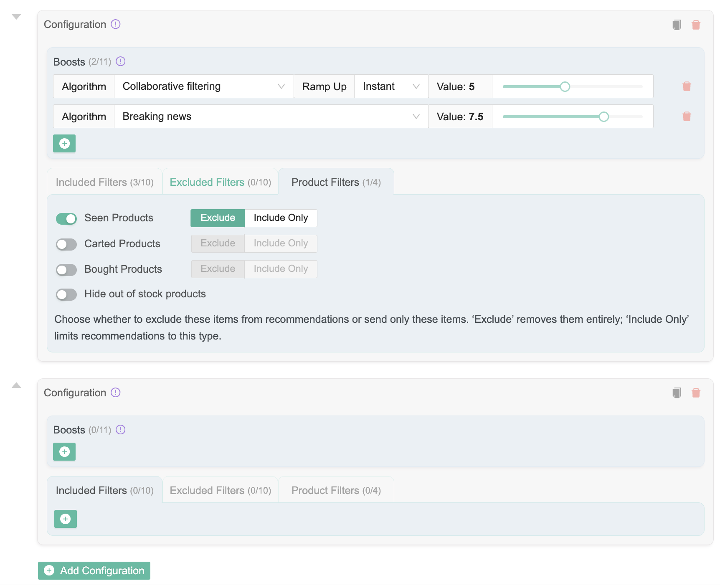Add a boost in the first configuration

64,144
